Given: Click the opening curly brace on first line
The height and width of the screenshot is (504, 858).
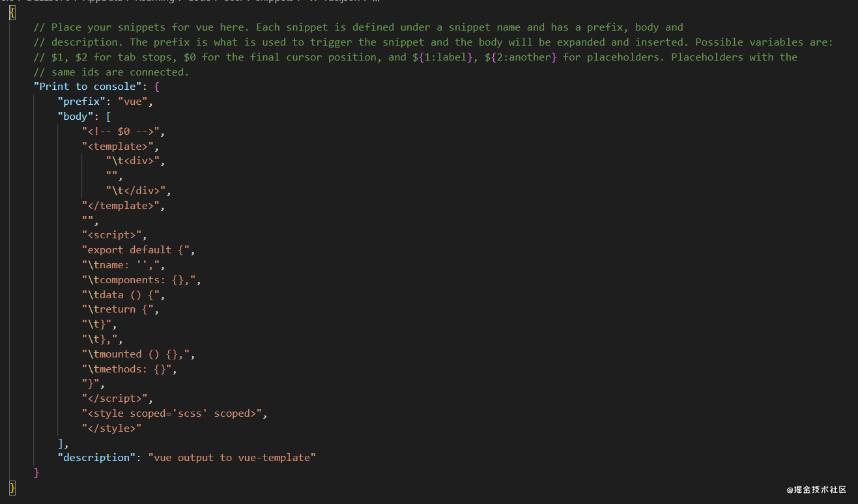Looking at the screenshot, I should point(12,12).
